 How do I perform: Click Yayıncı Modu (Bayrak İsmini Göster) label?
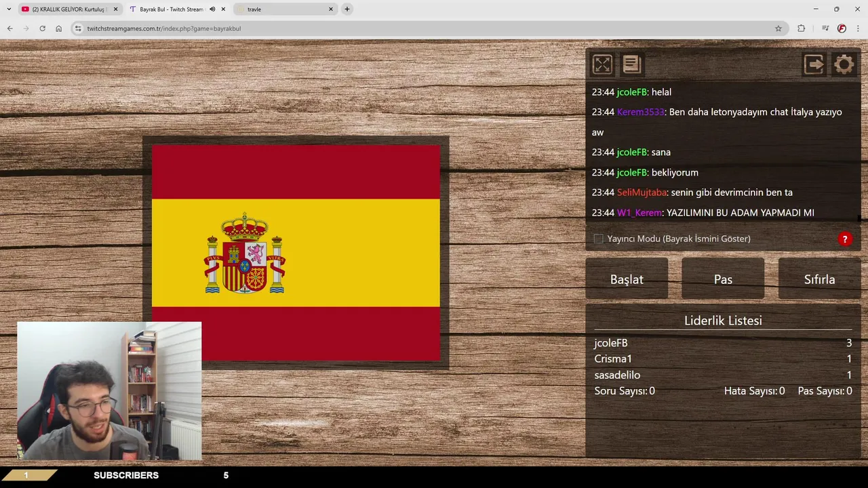coord(679,239)
